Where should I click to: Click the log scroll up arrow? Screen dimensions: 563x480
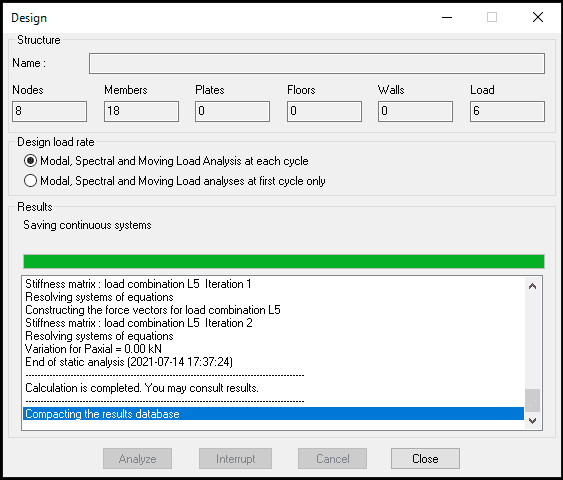pyautogui.click(x=532, y=286)
